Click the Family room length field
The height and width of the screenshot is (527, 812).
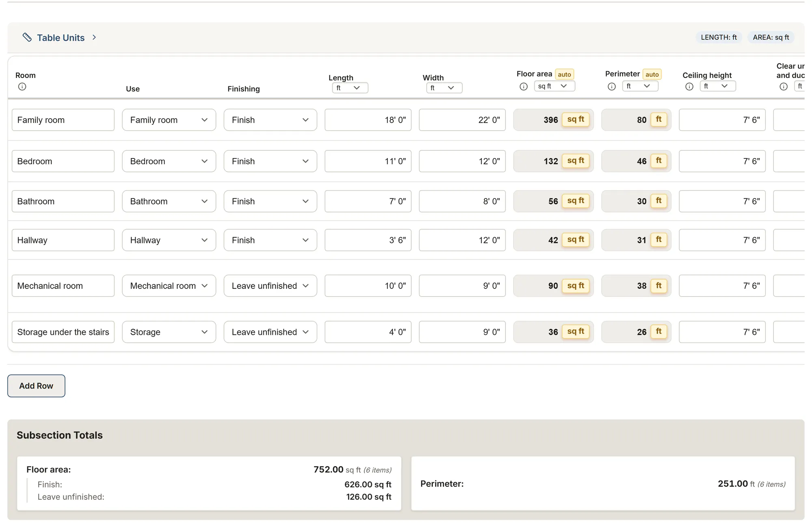pyautogui.click(x=368, y=120)
